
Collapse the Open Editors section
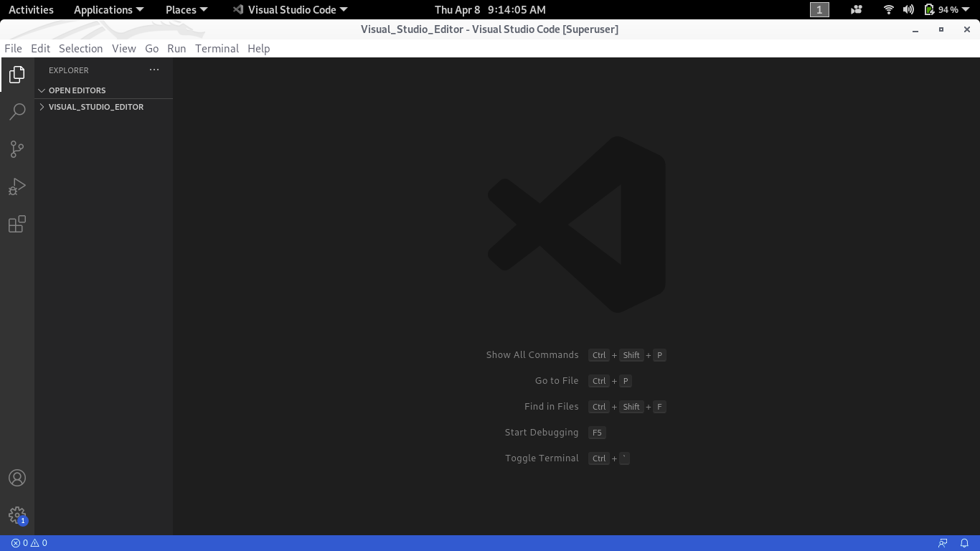[104, 90]
